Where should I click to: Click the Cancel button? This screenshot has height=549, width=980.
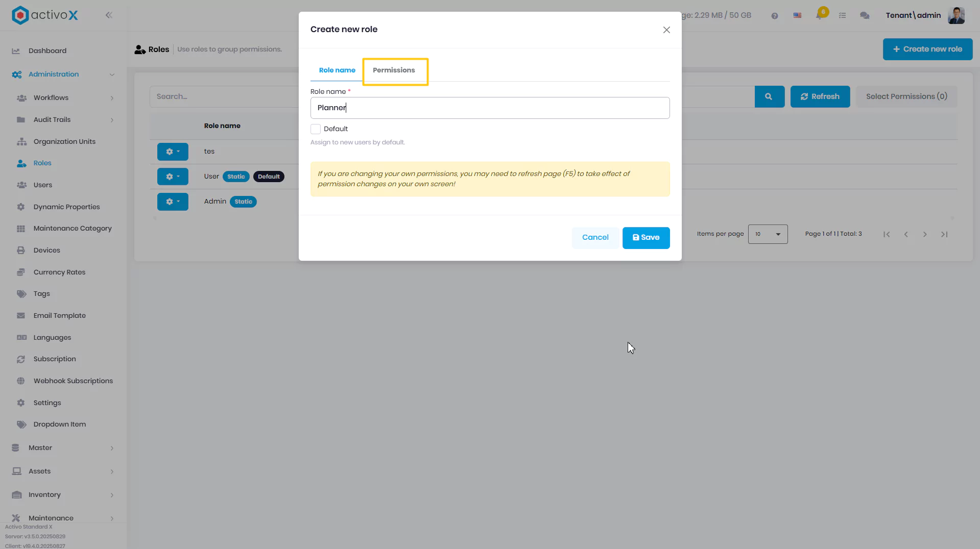pyautogui.click(x=595, y=238)
